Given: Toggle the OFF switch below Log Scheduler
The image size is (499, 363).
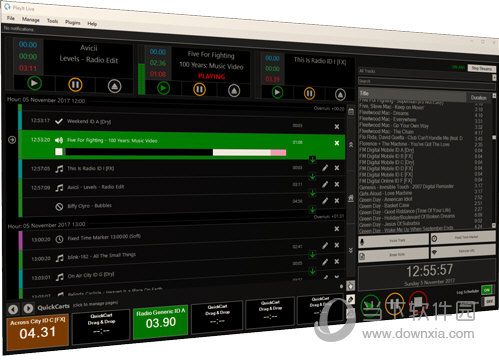Looking at the screenshot, I should [488, 301].
